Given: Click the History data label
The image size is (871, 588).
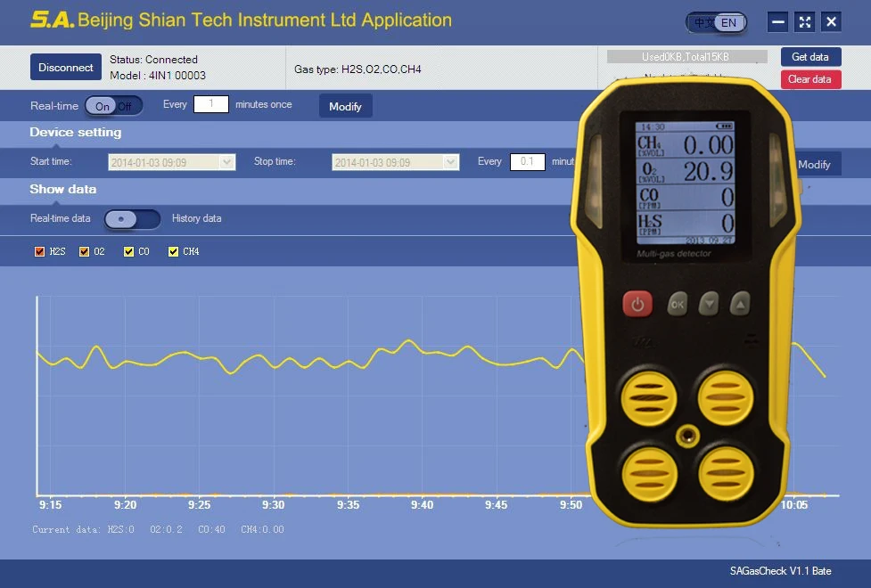Looking at the screenshot, I should (x=197, y=218).
